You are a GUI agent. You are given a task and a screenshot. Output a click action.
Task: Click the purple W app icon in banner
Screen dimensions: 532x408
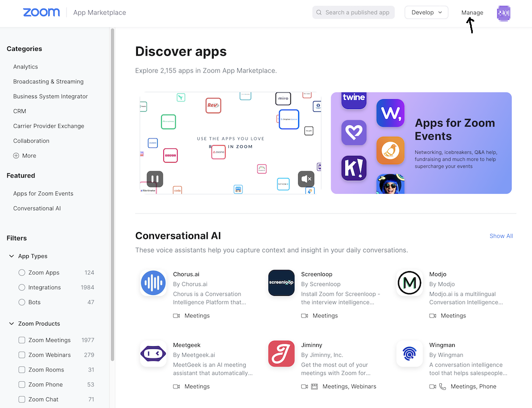pyautogui.click(x=390, y=113)
